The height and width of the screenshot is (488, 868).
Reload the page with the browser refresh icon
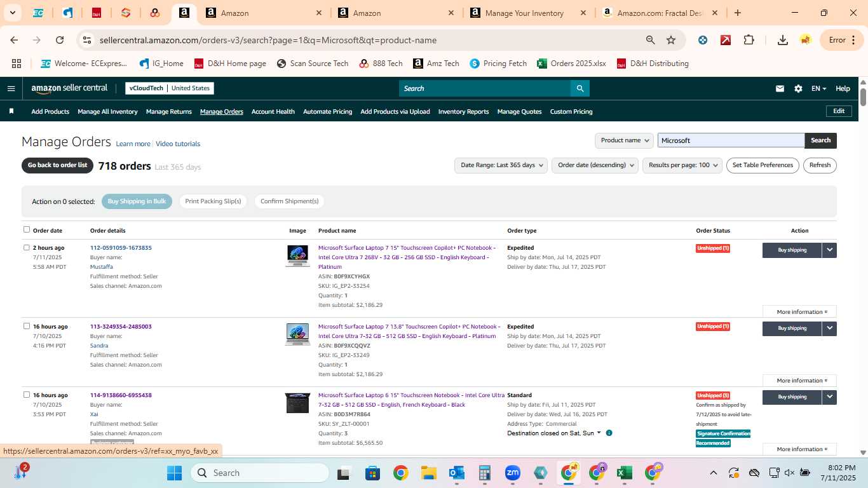(60, 40)
